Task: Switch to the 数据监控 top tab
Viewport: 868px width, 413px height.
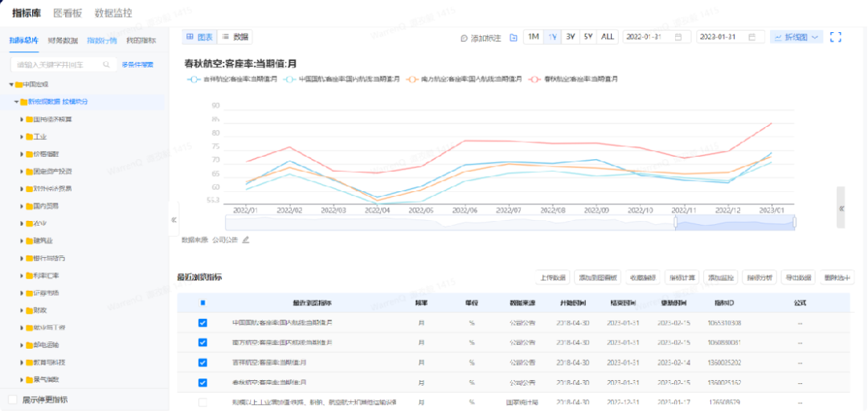Action: [113, 13]
